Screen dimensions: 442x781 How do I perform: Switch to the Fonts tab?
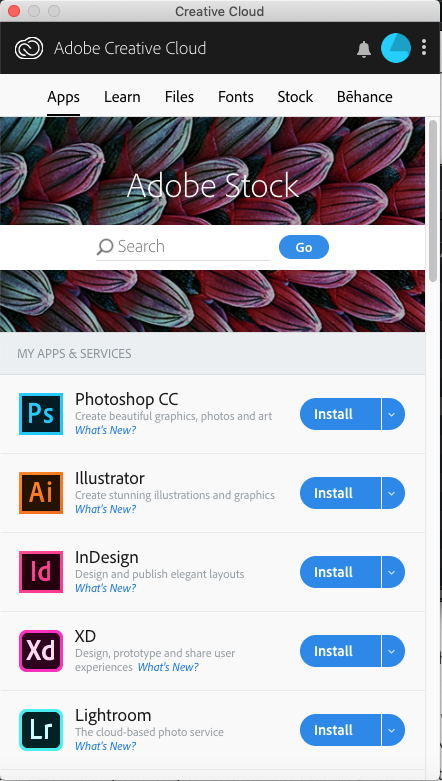pyautogui.click(x=236, y=97)
